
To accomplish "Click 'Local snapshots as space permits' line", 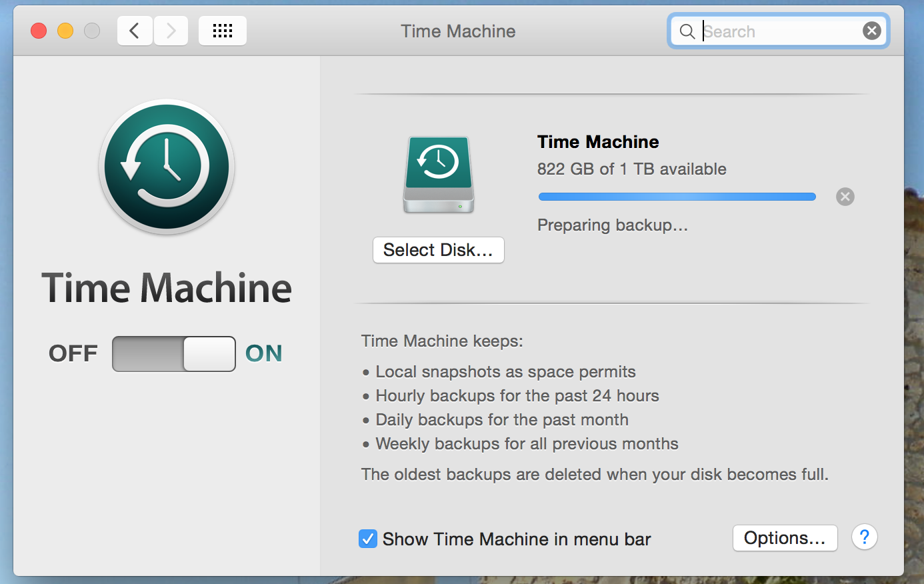I will click(x=506, y=372).
